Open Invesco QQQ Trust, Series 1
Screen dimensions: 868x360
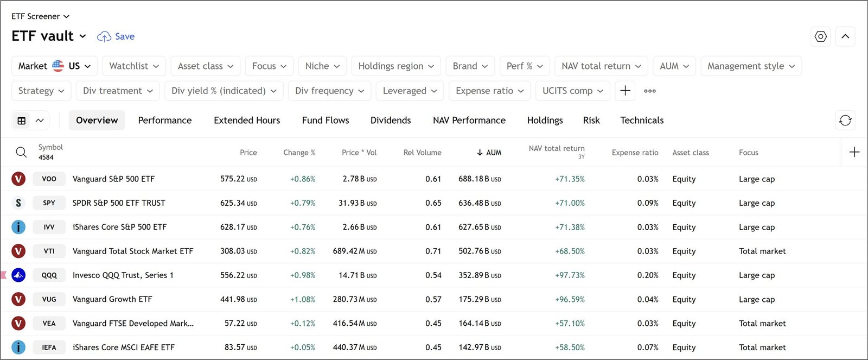point(123,275)
